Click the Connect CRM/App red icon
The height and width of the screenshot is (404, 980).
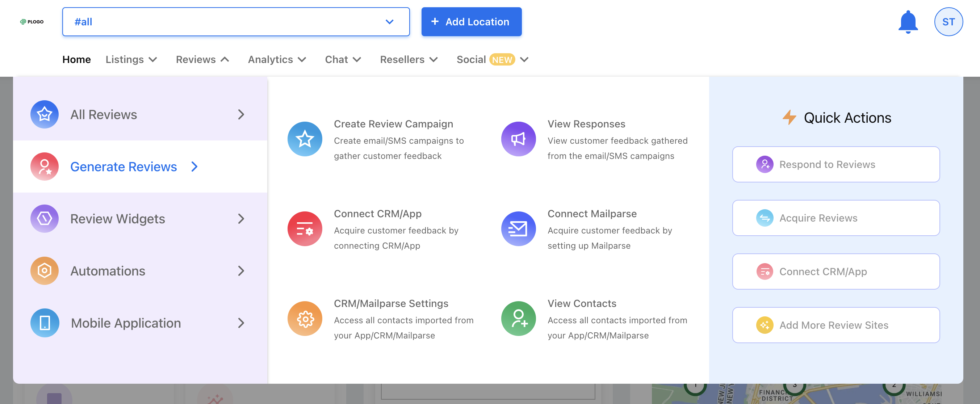[305, 229]
